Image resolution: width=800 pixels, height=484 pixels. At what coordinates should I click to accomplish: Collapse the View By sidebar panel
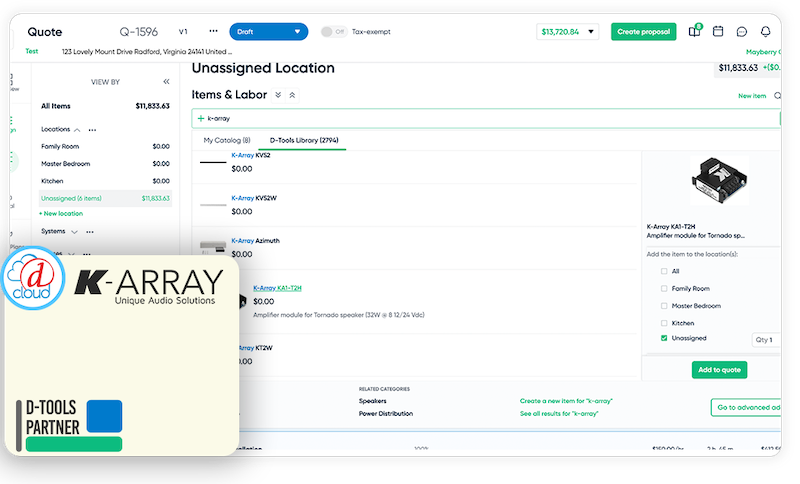click(x=166, y=82)
